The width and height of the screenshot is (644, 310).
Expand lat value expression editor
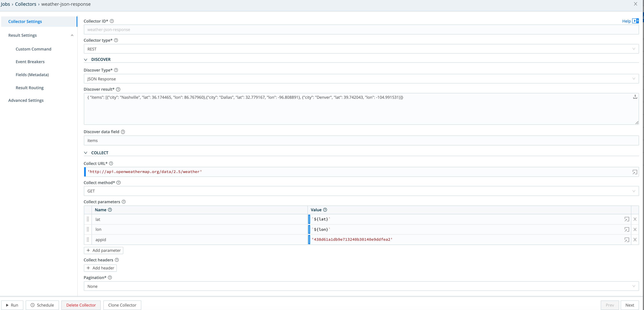[x=627, y=219]
